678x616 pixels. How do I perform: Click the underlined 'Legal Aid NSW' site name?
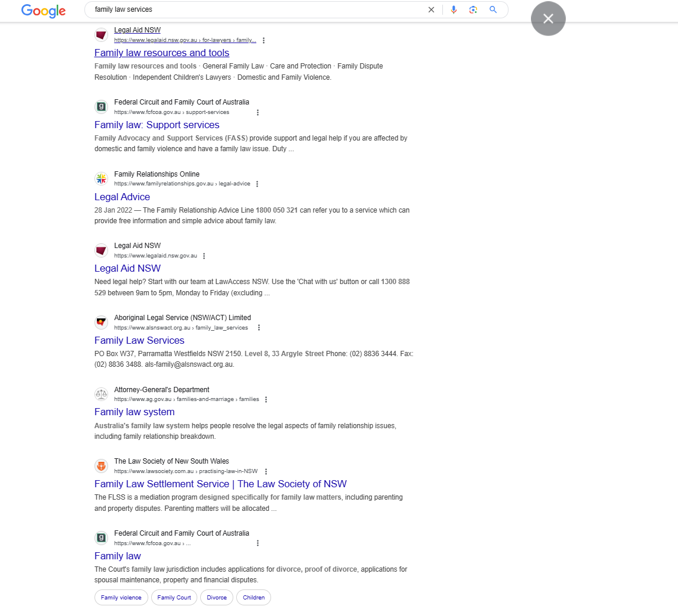[138, 30]
